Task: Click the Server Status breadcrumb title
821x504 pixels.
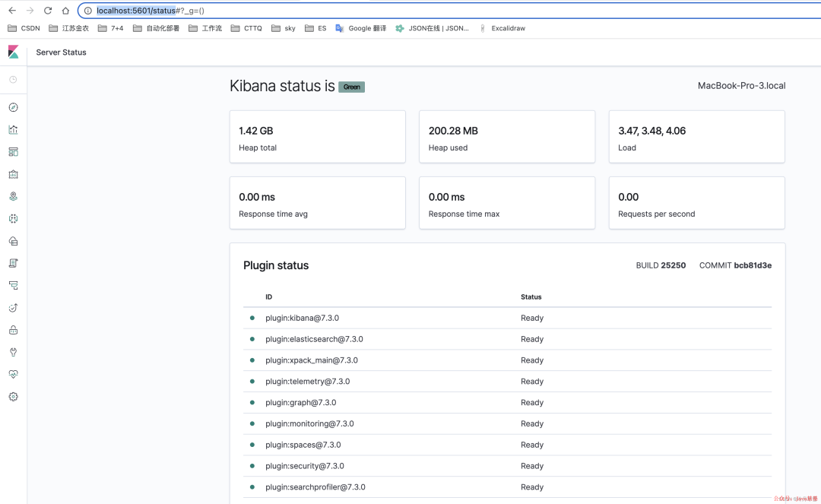Action: pyautogui.click(x=62, y=52)
